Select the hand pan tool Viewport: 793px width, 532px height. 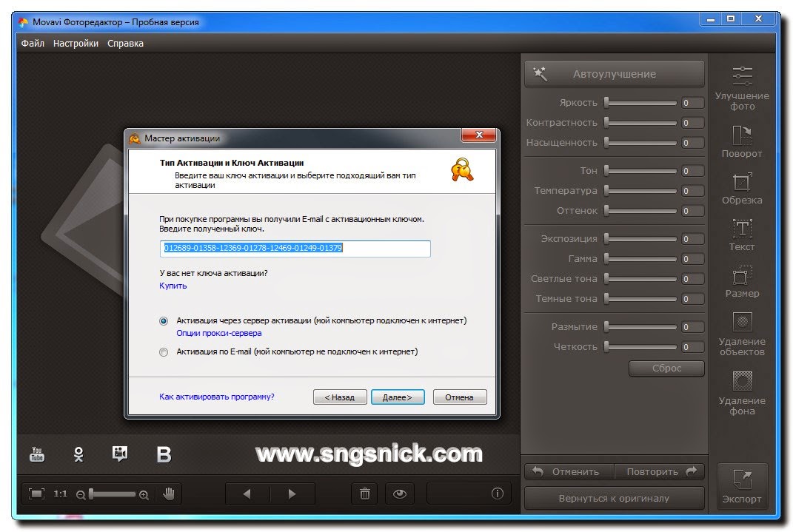coord(169,494)
